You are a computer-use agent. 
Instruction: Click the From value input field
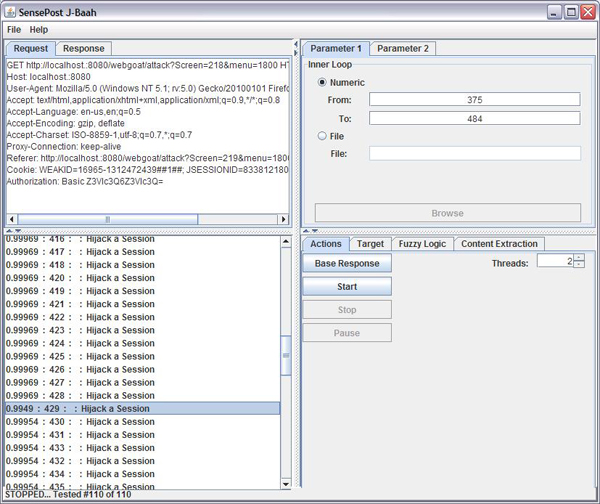[x=474, y=100]
